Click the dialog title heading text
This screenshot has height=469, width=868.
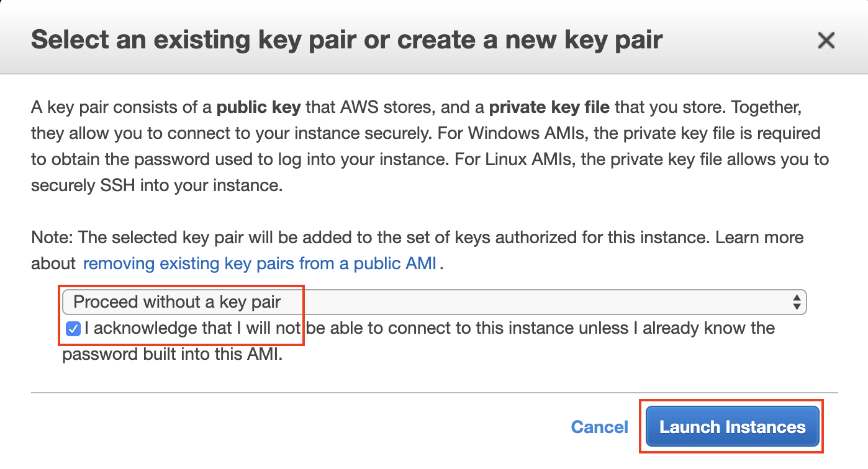click(x=346, y=40)
